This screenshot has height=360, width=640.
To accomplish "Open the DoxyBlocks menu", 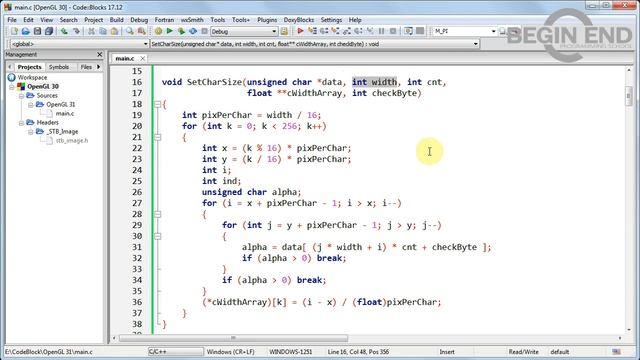I will point(299,20).
